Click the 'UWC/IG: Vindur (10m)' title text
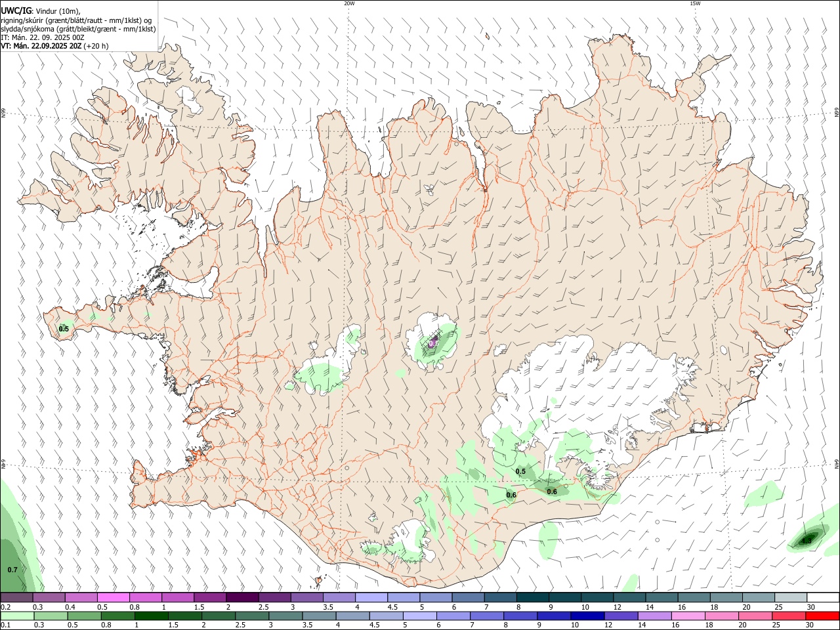 40,11
